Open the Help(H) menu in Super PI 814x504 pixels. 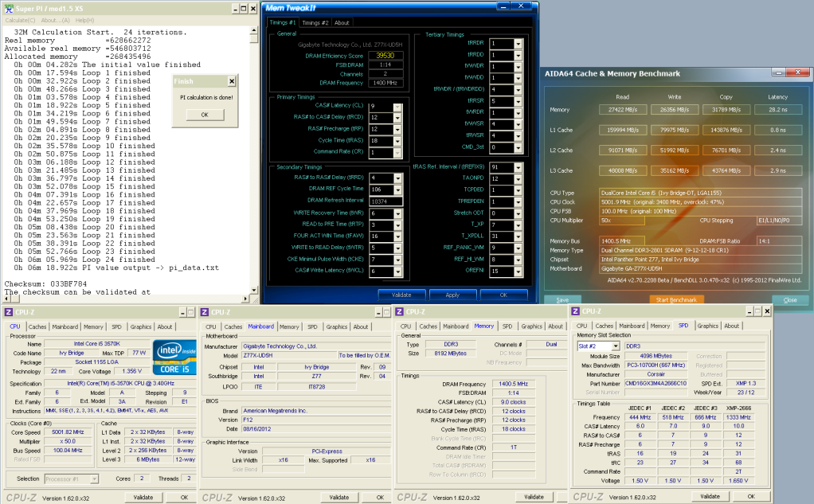point(84,19)
